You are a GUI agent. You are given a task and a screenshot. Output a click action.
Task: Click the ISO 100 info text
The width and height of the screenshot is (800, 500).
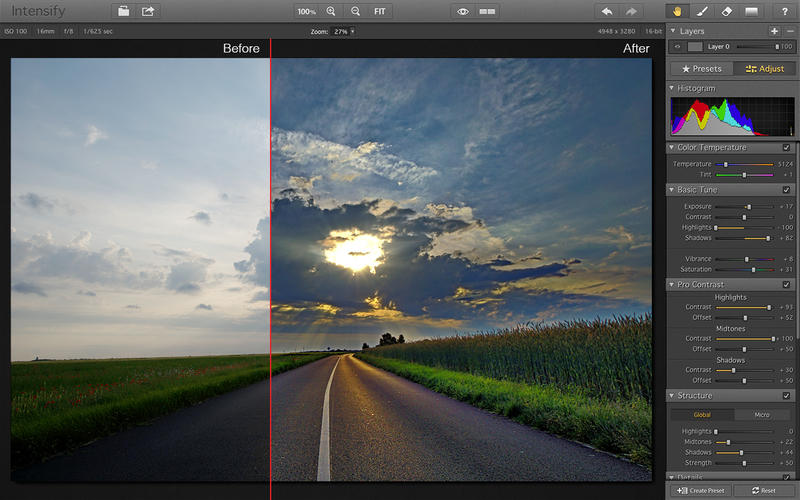click(16, 32)
